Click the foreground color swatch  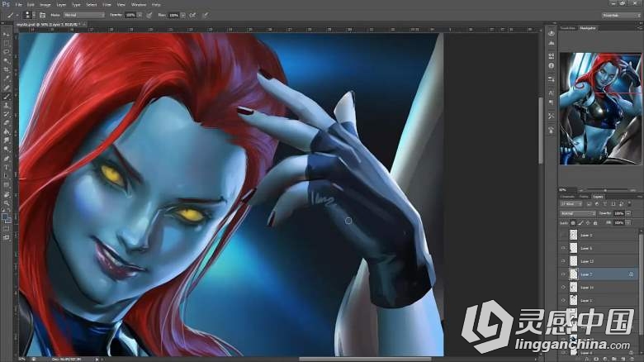pos(4,217)
